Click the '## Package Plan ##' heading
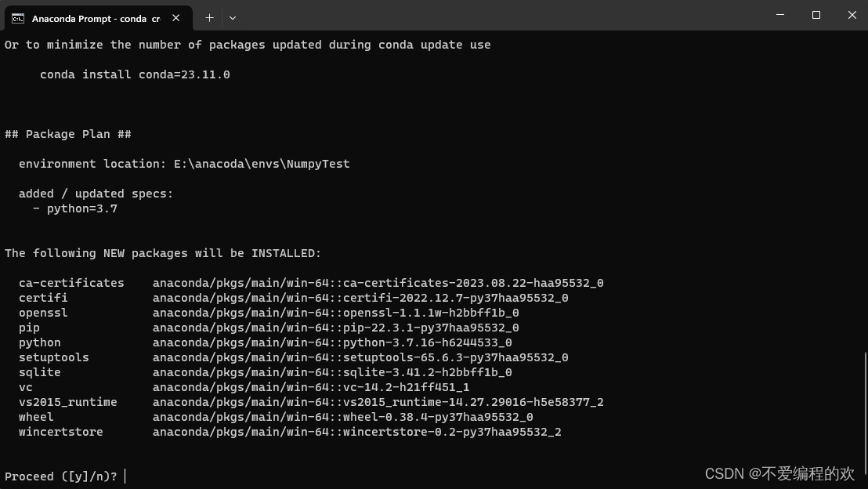868x489 pixels. tap(67, 134)
